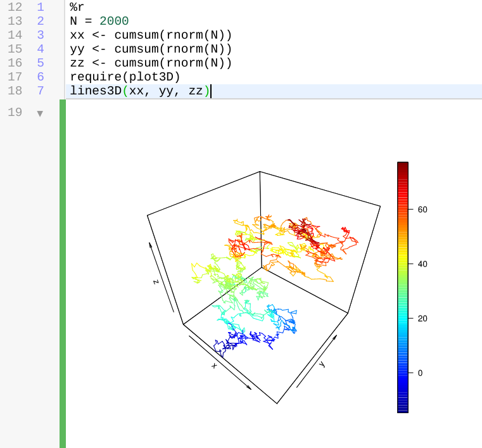This screenshot has width=482, height=448.
Task: Click the y axis label on the plot
Action: click(322, 364)
